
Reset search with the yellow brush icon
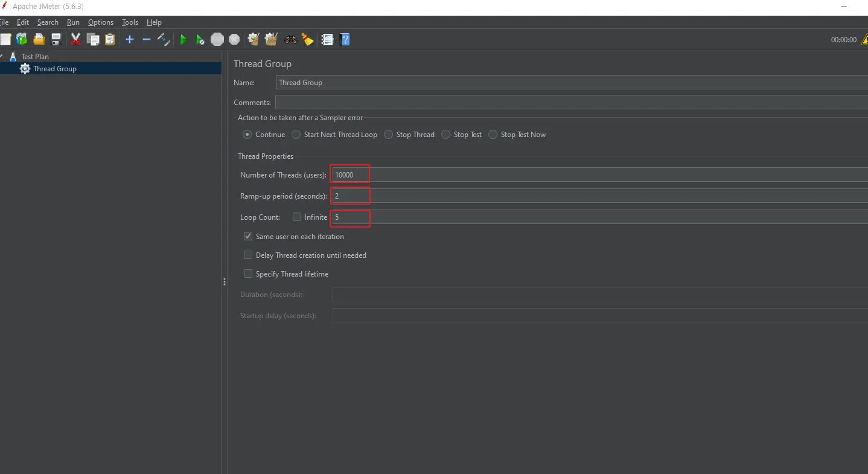tap(308, 40)
